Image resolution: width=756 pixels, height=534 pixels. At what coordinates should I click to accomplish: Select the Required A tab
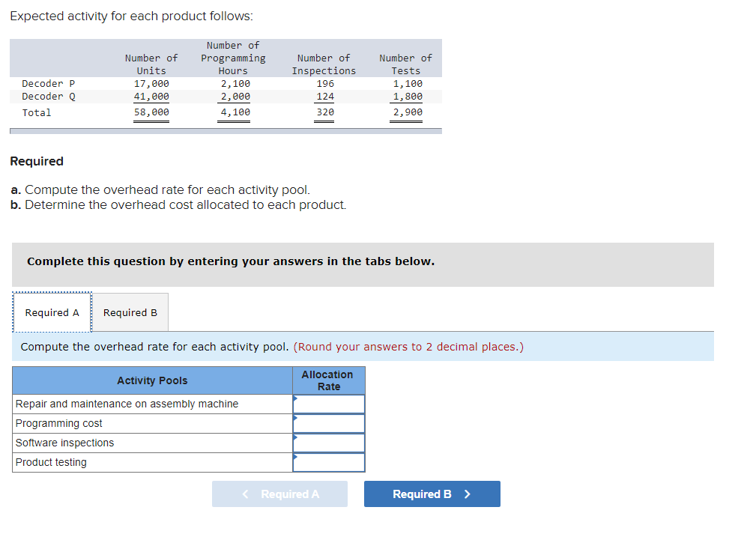(x=51, y=312)
